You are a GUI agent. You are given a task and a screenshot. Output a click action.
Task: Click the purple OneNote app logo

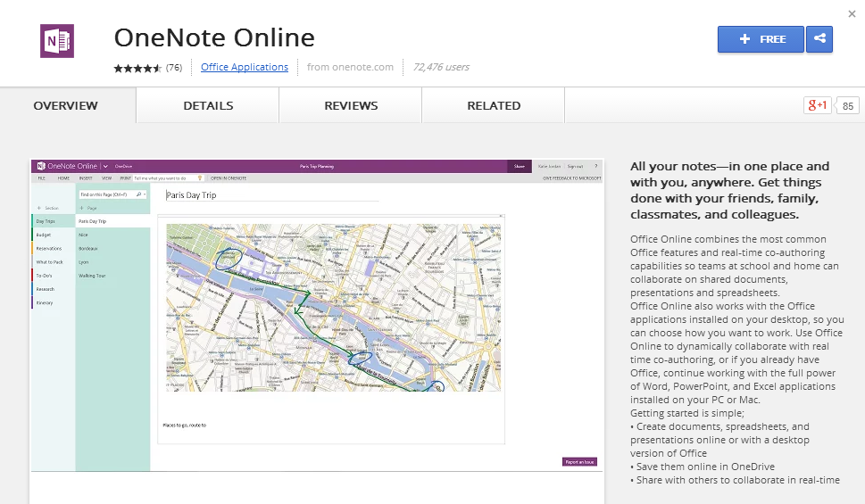click(57, 41)
